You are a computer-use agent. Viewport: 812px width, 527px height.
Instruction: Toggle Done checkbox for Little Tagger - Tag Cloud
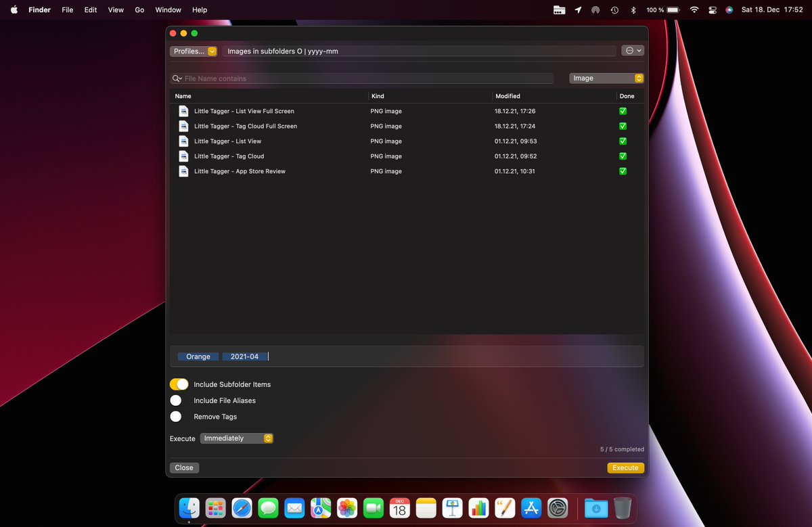pos(623,156)
